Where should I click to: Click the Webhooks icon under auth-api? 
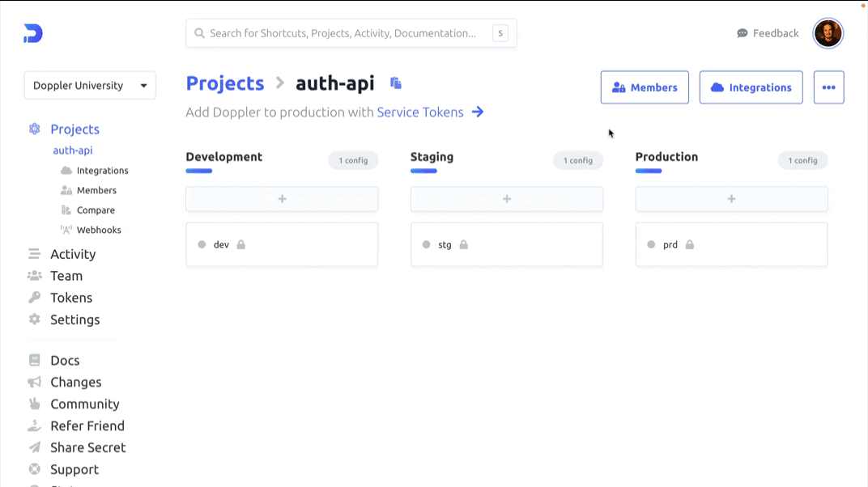(x=68, y=229)
